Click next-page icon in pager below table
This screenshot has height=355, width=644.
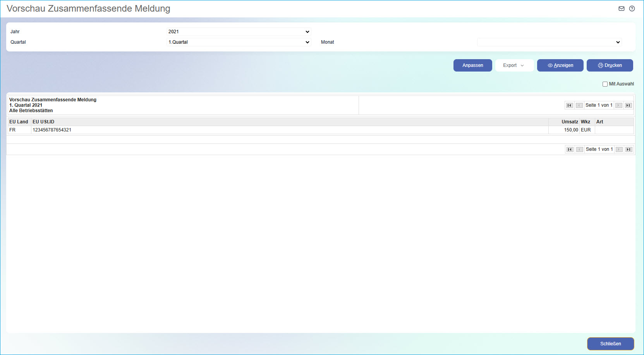click(619, 149)
